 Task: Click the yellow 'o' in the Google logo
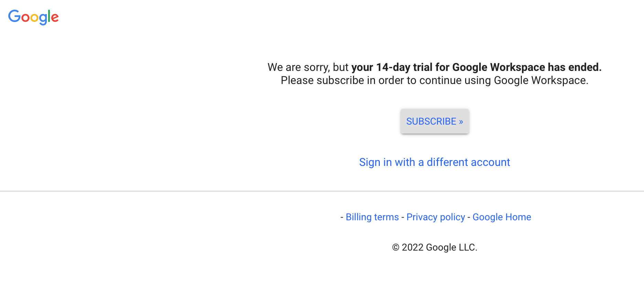pyautogui.click(x=34, y=18)
